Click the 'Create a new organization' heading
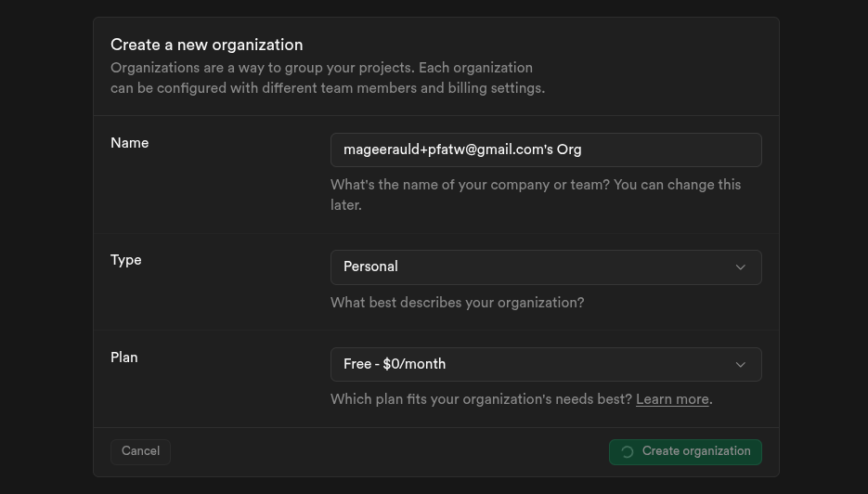This screenshot has width=868, height=494. point(206,45)
